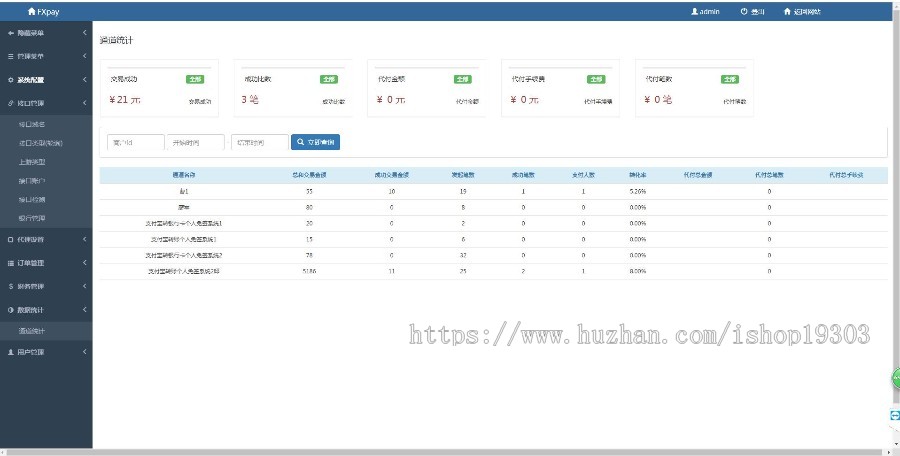Click the green 全部 badge on 代付手续费 card
Image resolution: width=900 pixels, height=456 pixels.
coord(596,79)
